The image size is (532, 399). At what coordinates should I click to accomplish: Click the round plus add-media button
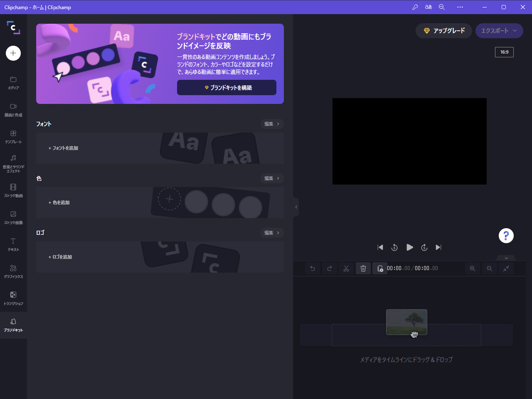pyautogui.click(x=13, y=53)
